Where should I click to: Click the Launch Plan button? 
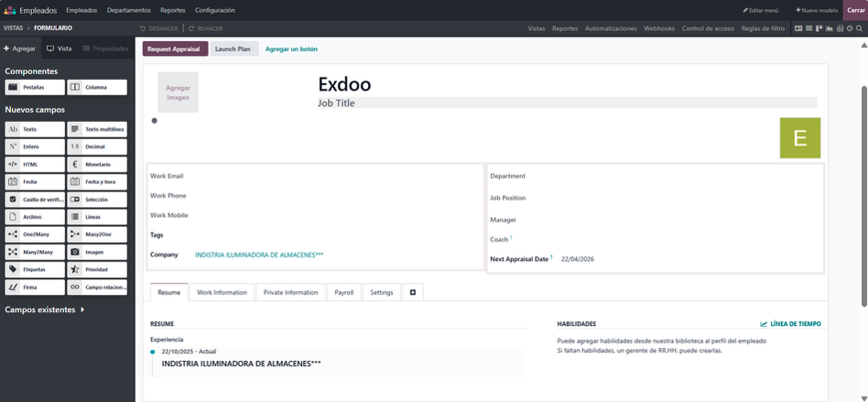click(233, 49)
